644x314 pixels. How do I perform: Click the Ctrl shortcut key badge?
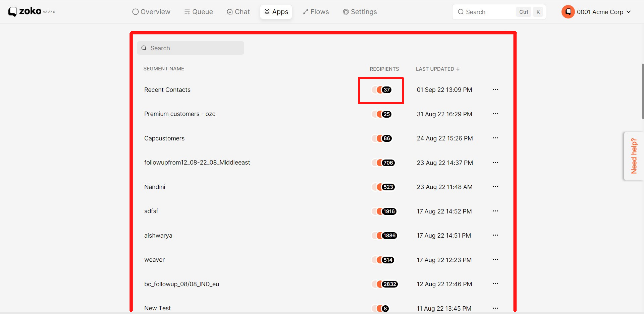coord(524,12)
